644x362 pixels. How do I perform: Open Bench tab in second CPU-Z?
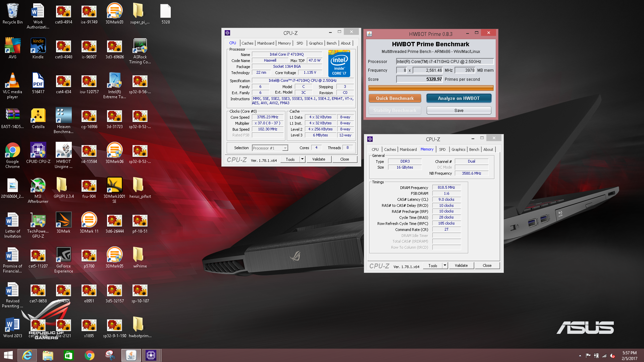click(474, 149)
